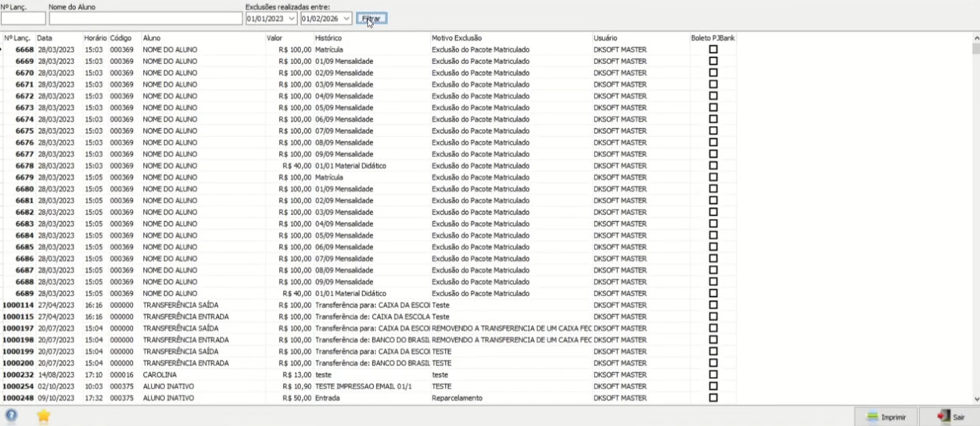The height and width of the screenshot is (426, 980).
Task: Click the Filtrar button
Action: [372, 18]
